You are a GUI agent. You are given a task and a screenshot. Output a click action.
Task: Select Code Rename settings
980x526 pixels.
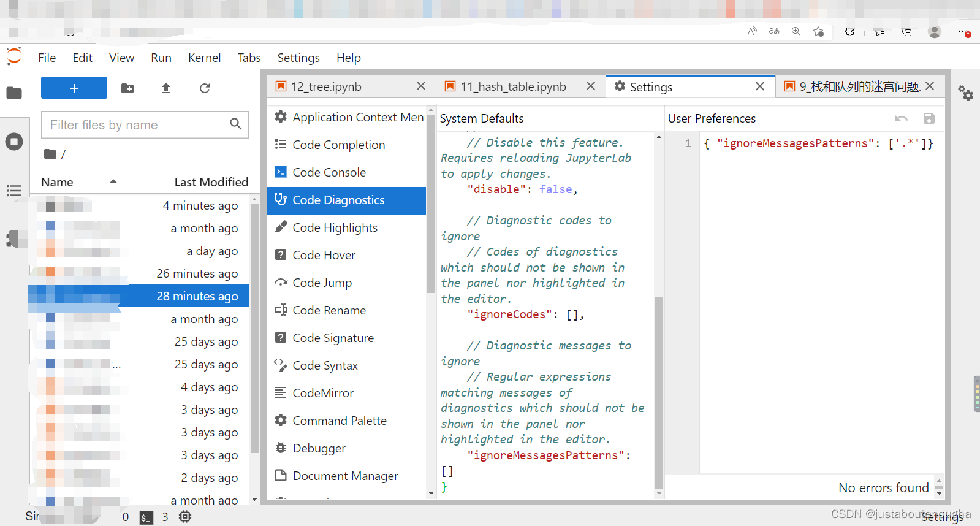pos(346,310)
